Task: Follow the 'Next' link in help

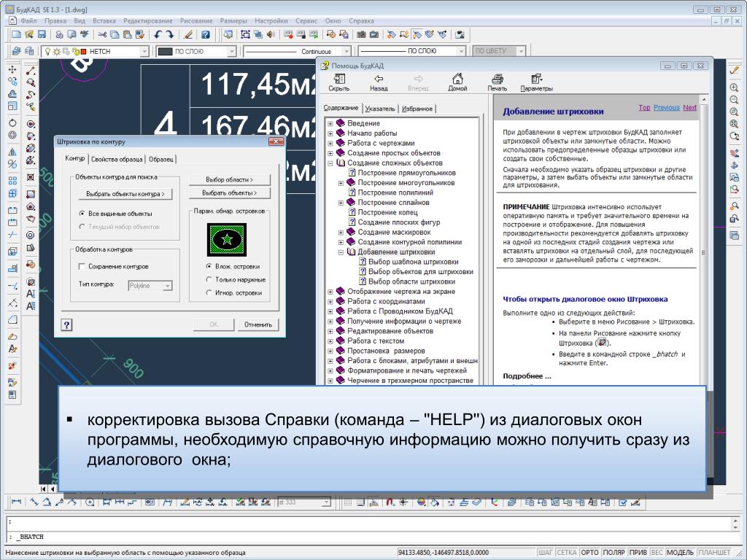Action: (x=690, y=108)
